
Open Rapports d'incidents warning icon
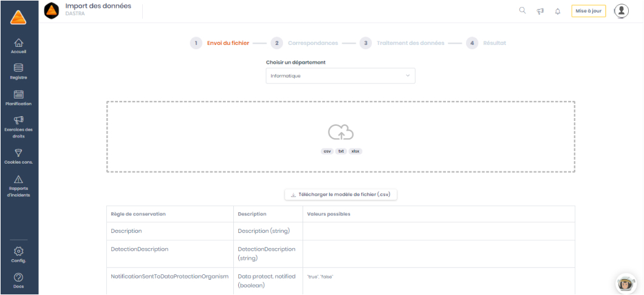click(x=19, y=179)
